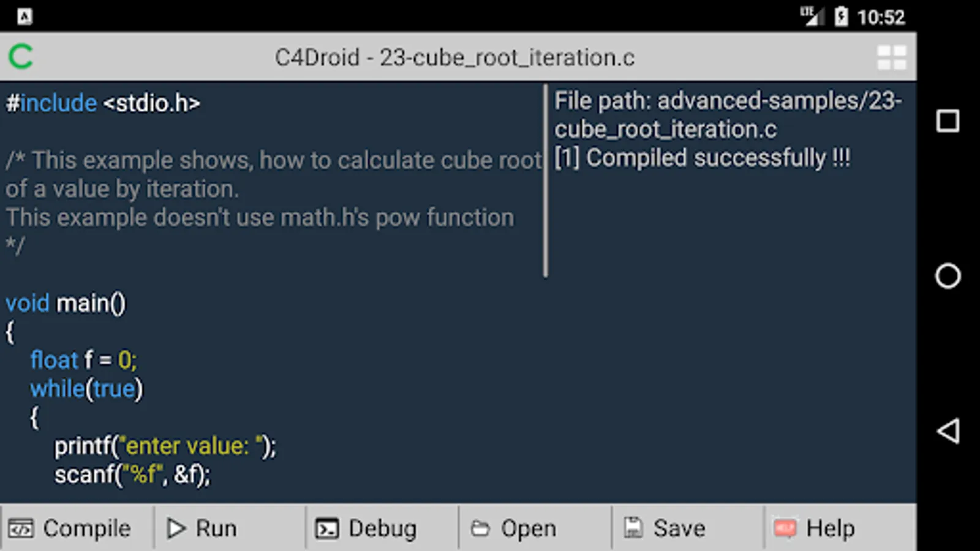
Task: Click the Debug terminal icon
Action: pyautogui.click(x=326, y=528)
